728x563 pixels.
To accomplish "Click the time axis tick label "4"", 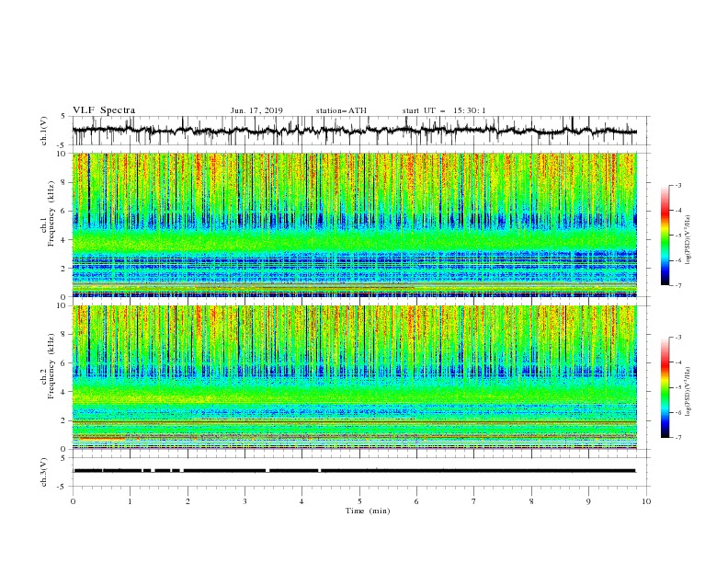I will coord(301,501).
